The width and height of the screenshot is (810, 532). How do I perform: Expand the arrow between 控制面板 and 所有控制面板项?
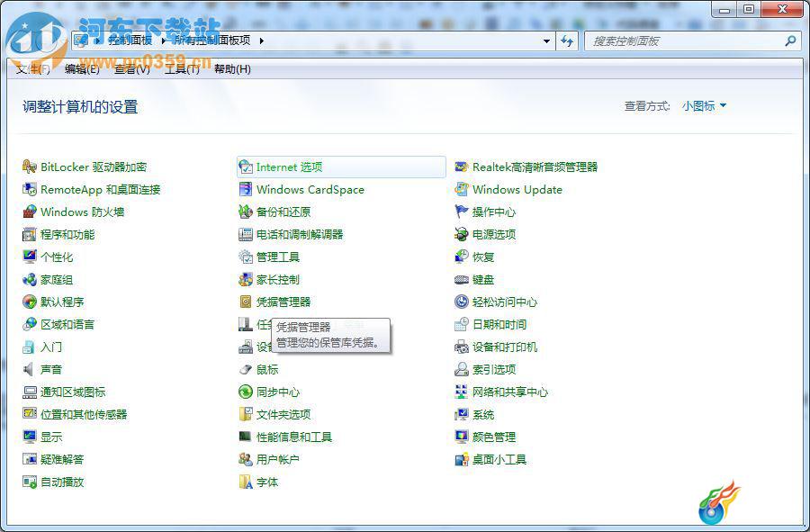coord(163,41)
